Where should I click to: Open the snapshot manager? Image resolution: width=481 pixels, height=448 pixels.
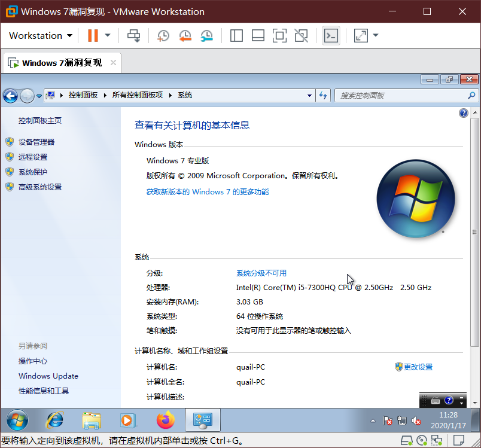[x=207, y=35]
